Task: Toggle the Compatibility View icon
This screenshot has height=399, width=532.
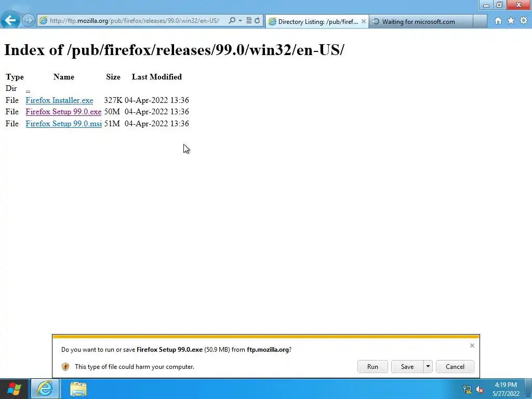Action: click(249, 21)
